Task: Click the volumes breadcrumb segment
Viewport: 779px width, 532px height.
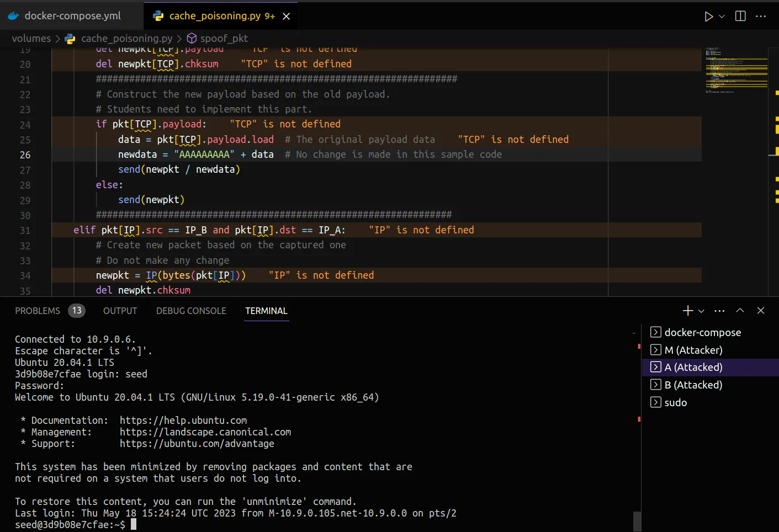Action: (31, 39)
